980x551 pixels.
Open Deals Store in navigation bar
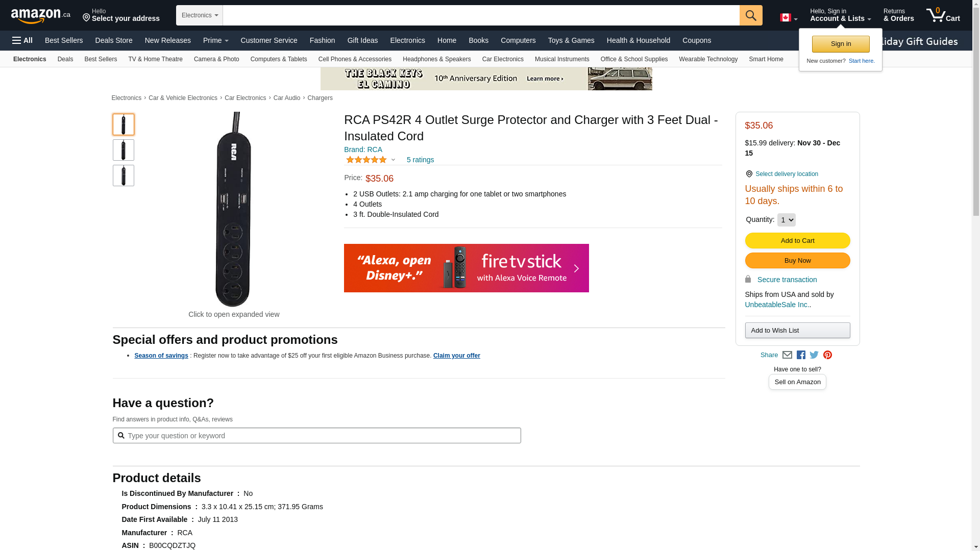point(113,40)
